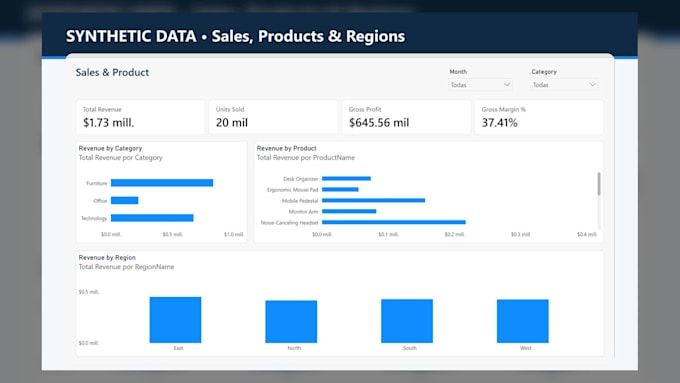Click the Monitor Arm product bar

[349, 211]
